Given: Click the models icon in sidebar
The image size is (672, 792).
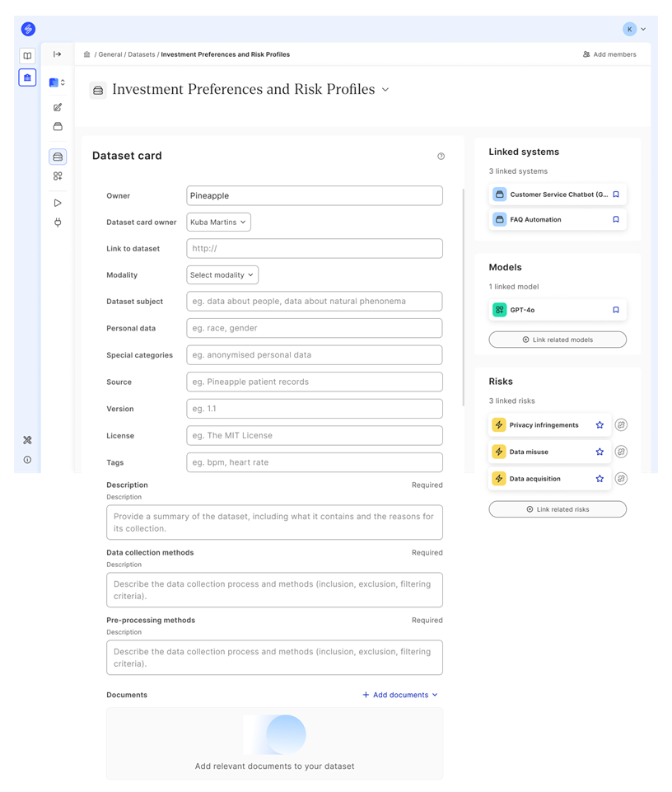Looking at the screenshot, I should click(x=58, y=176).
